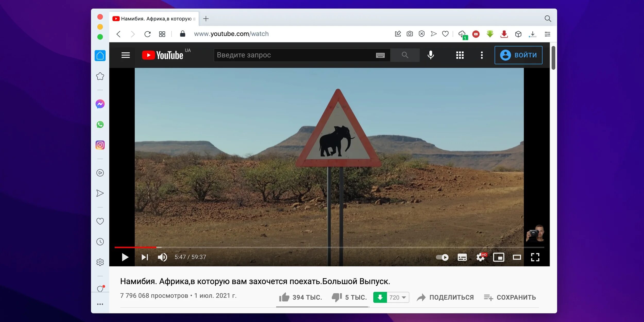644x322 pixels.
Task: Search tabs with magnifier icon
Action: coord(548,19)
